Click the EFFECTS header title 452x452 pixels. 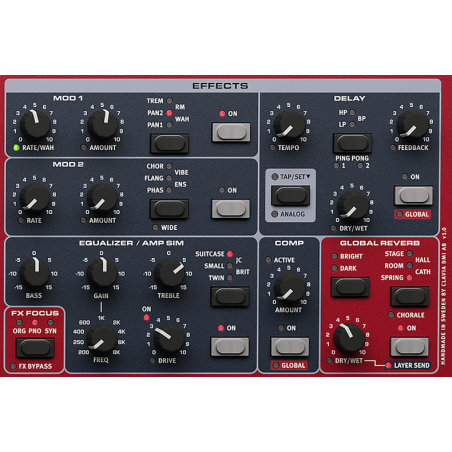[x=220, y=86]
